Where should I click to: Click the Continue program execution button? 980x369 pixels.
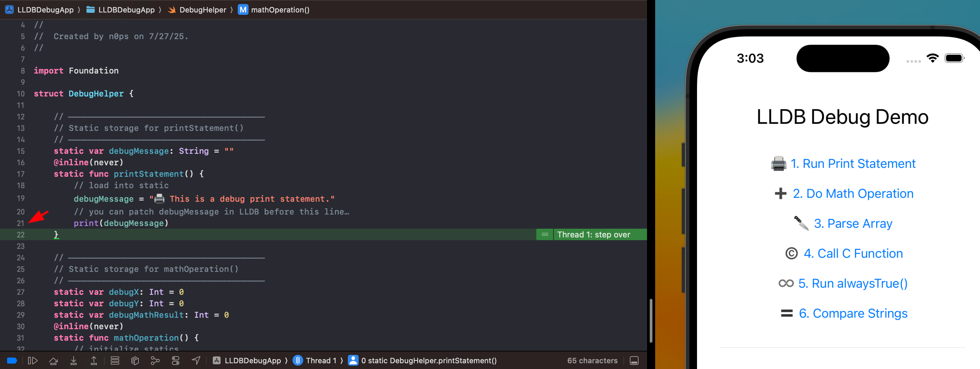click(x=33, y=361)
